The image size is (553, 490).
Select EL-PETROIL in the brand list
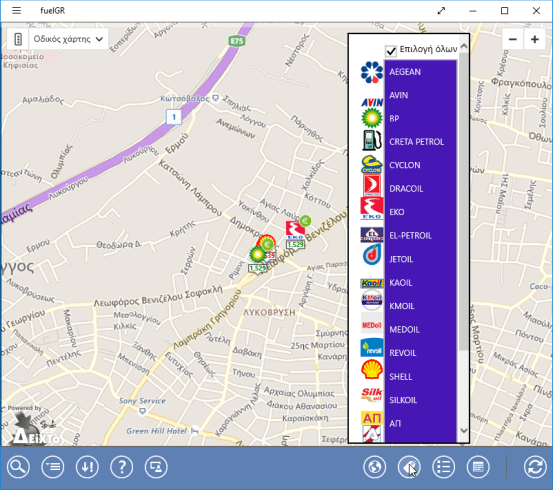click(x=420, y=236)
